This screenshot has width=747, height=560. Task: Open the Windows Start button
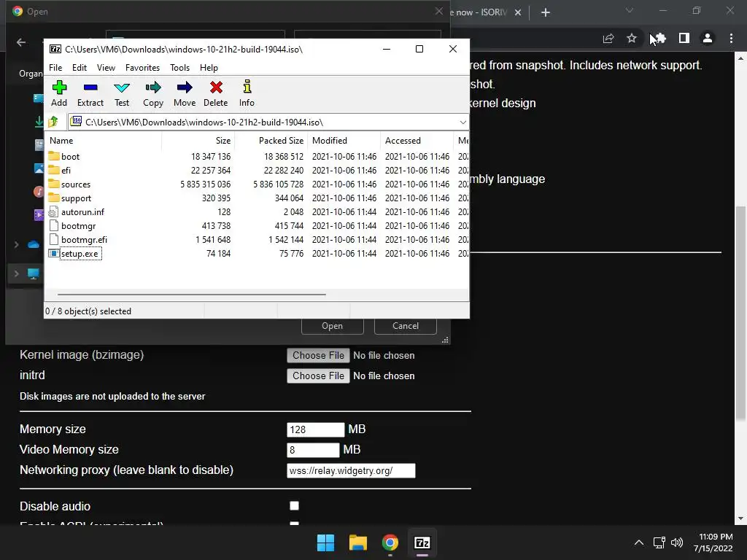[326, 542]
